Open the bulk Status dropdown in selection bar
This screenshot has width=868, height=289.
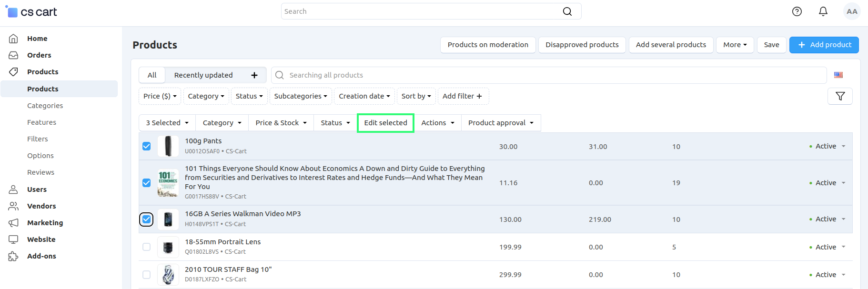tap(335, 123)
